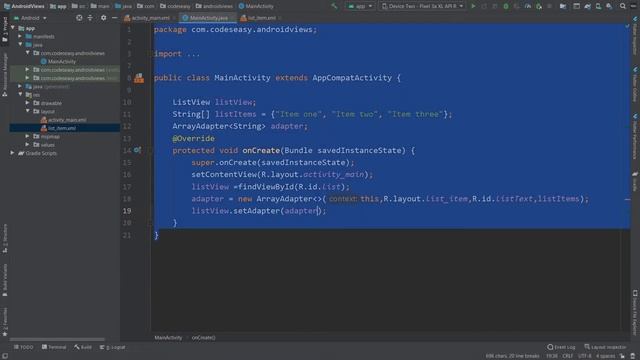Expand the java (generated) folder
The width and height of the screenshot is (640, 360).
pyautogui.click(x=20, y=86)
